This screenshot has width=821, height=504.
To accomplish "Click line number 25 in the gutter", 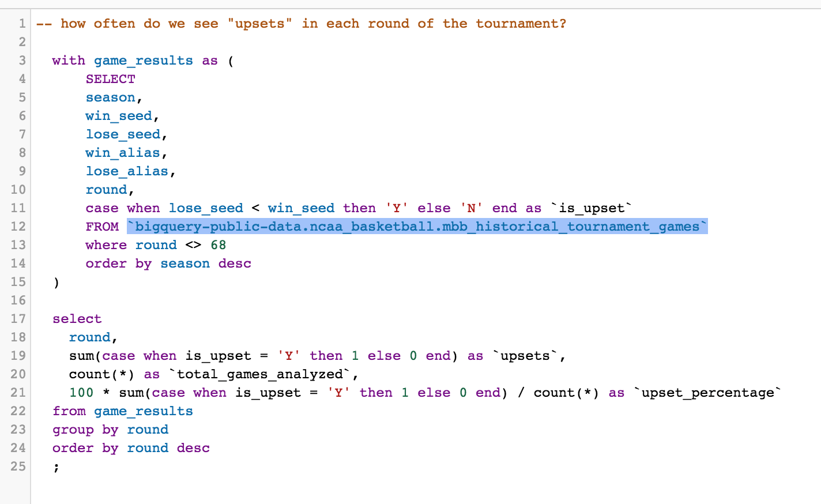I will 18,467.
